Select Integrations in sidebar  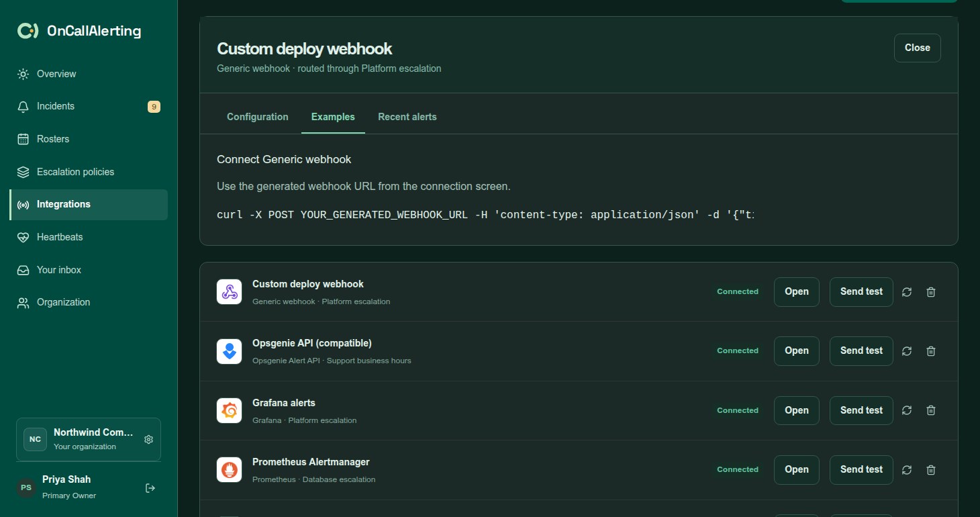pos(89,204)
